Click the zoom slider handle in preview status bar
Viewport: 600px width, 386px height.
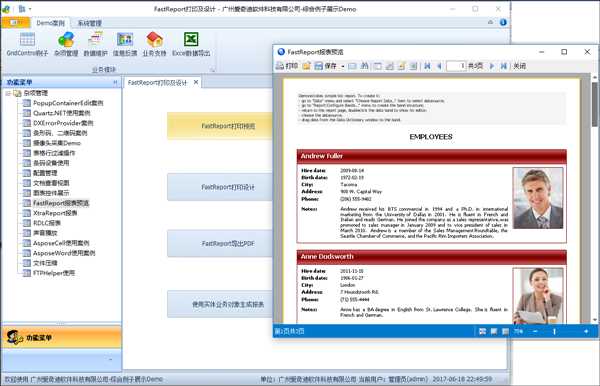[x=554, y=332]
